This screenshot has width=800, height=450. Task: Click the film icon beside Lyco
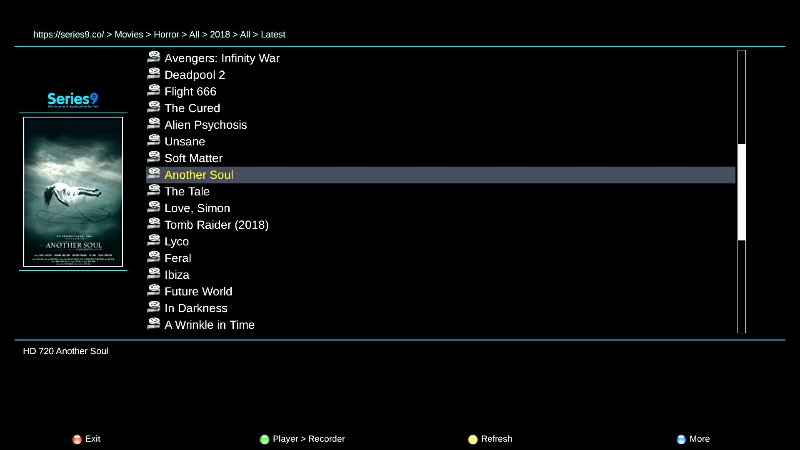click(154, 240)
